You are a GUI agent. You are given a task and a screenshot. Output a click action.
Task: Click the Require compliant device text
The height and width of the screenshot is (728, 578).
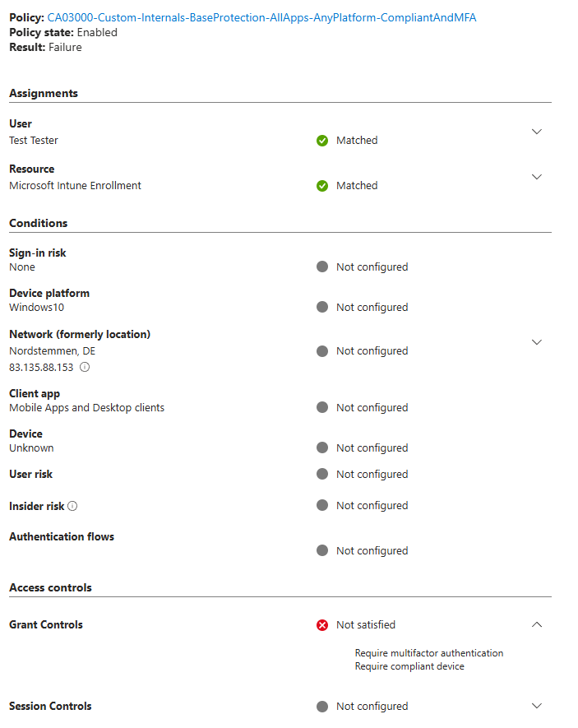[409, 666]
